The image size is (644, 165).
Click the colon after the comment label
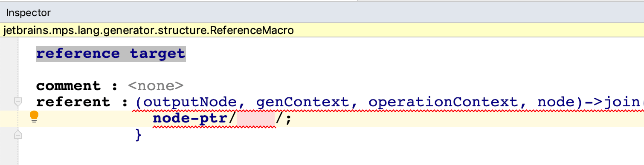tap(115, 86)
